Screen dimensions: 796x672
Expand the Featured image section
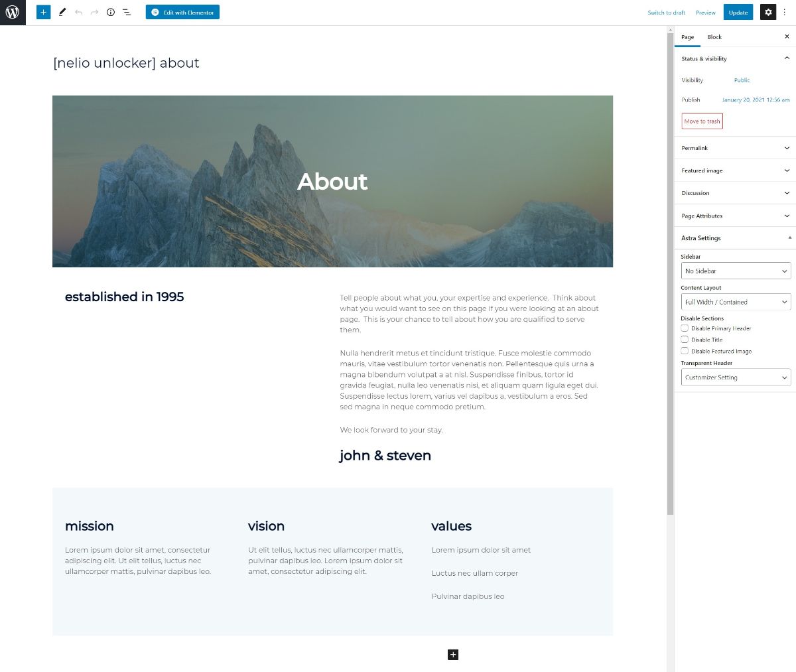(x=735, y=170)
